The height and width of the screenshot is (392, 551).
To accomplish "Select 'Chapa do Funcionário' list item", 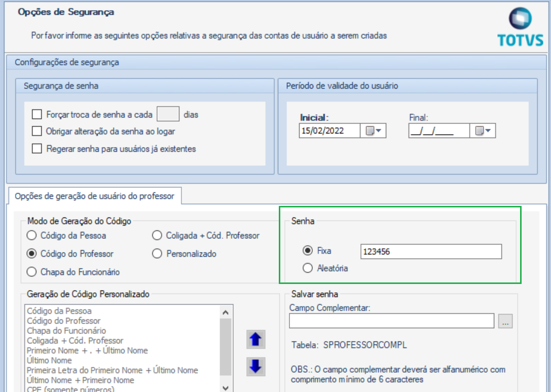I will coord(66,331).
